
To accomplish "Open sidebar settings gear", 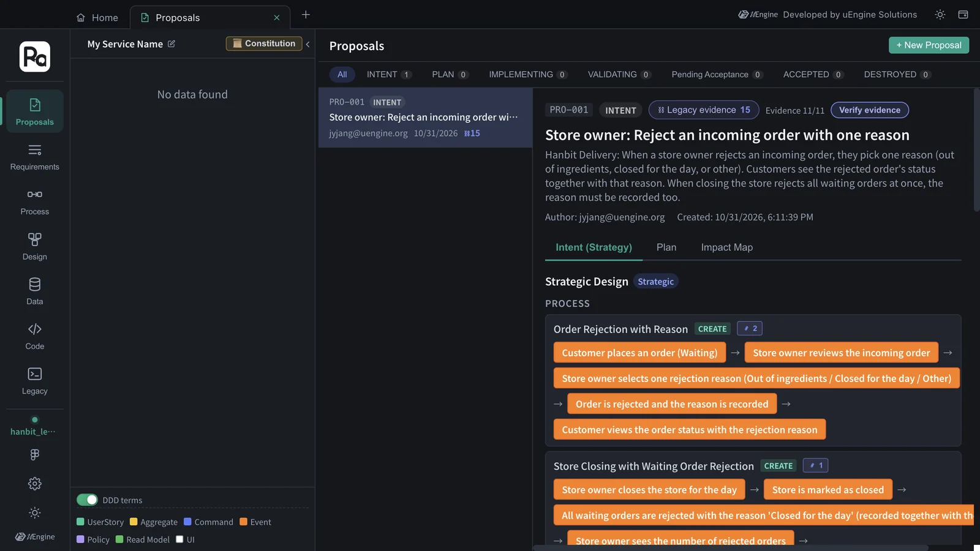I will tap(35, 484).
